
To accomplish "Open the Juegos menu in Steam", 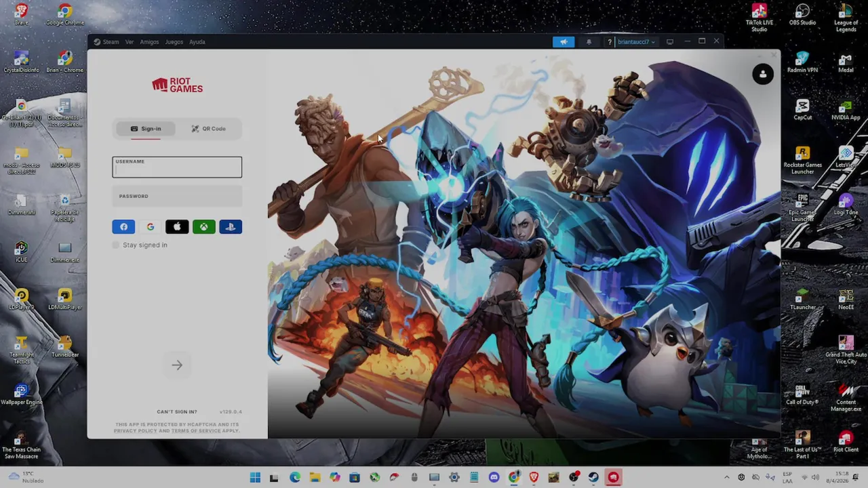I will coord(174,42).
